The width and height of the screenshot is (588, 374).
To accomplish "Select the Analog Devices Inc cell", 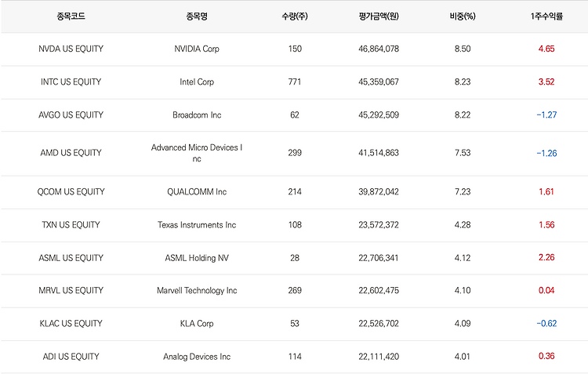I will tap(197, 357).
